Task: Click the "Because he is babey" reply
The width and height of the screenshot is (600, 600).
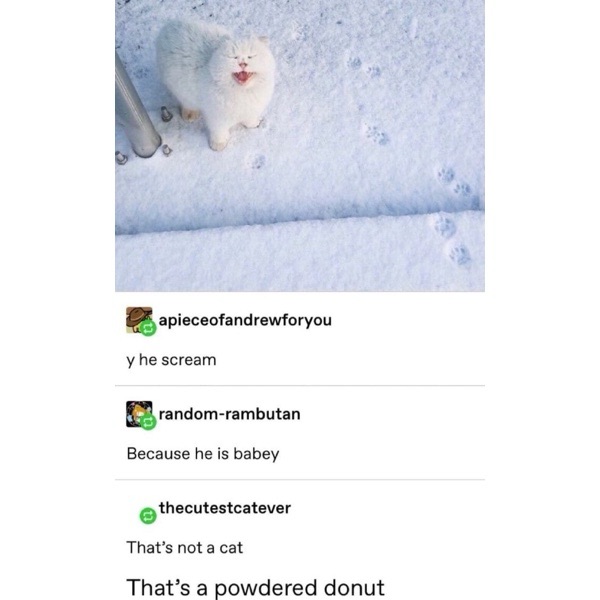Action: coord(203,454)
